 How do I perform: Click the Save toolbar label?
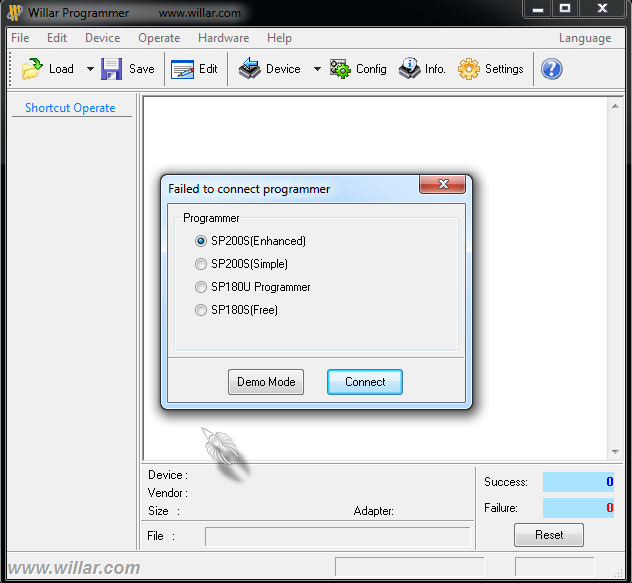(141, 69)
